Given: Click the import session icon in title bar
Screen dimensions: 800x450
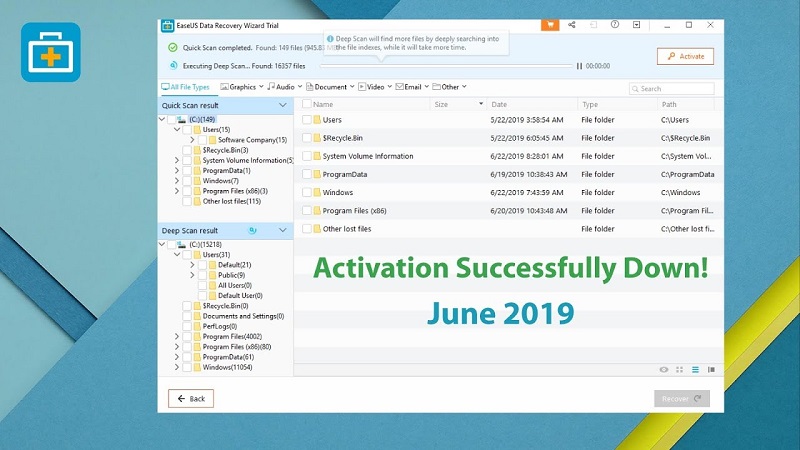Looking at the screenshot, I should [x=593, y=24].
